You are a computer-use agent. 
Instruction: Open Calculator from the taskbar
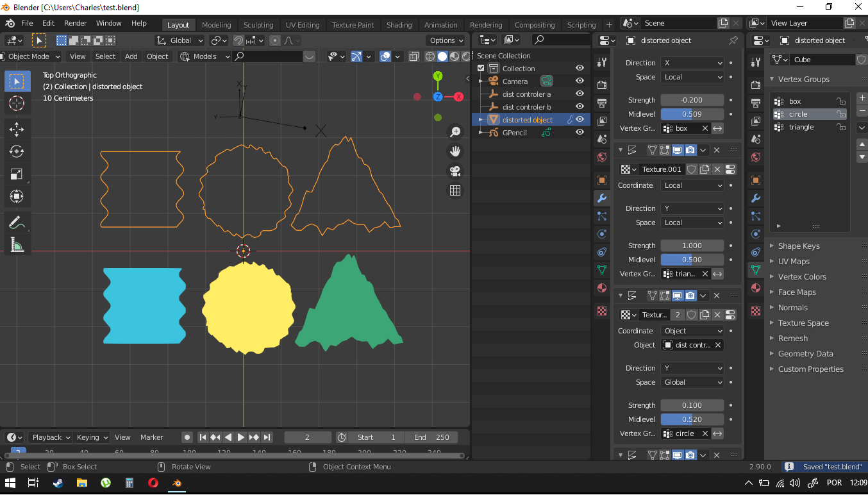[x=129, y=483]
